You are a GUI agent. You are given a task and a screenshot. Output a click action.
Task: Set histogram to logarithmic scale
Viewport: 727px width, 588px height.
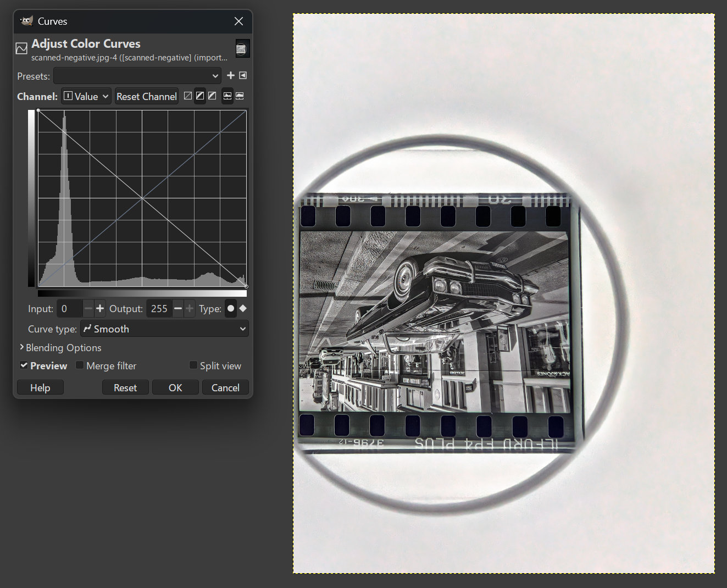coord(240,96)
